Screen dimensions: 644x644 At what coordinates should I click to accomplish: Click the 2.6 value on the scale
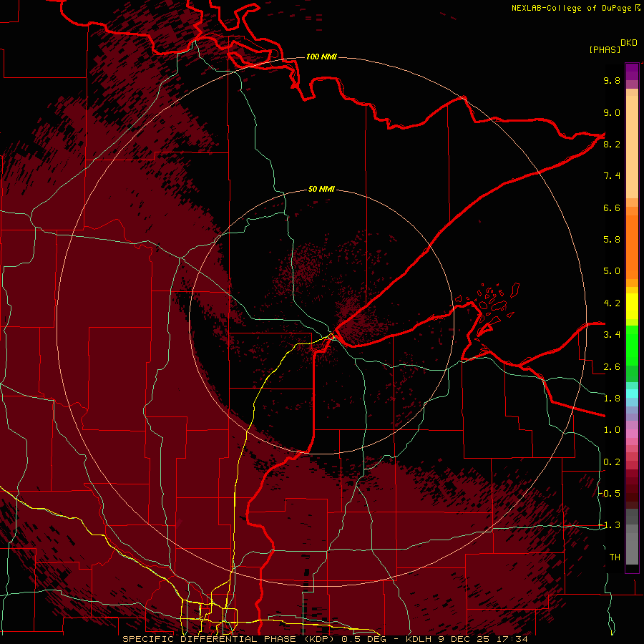[612, 366]
